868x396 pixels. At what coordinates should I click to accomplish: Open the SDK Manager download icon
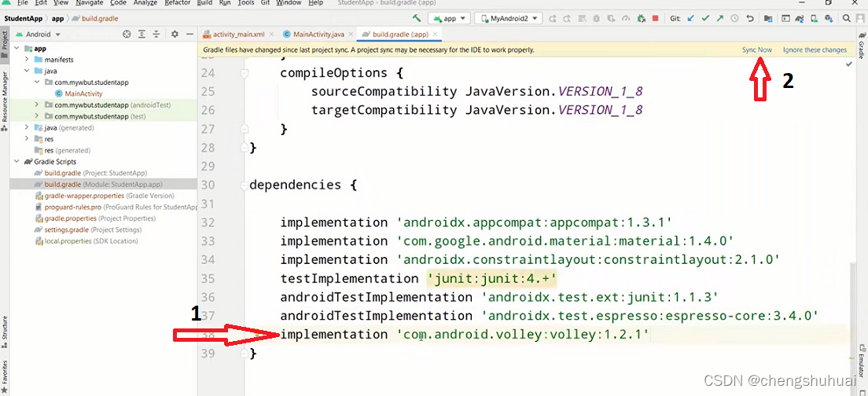pos(829,18)
